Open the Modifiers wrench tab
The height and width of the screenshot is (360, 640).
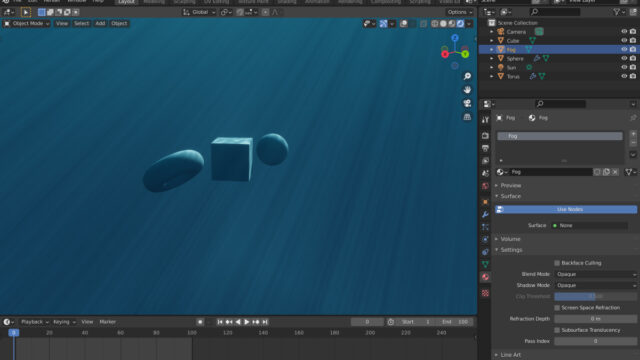[x=485, y=214]
